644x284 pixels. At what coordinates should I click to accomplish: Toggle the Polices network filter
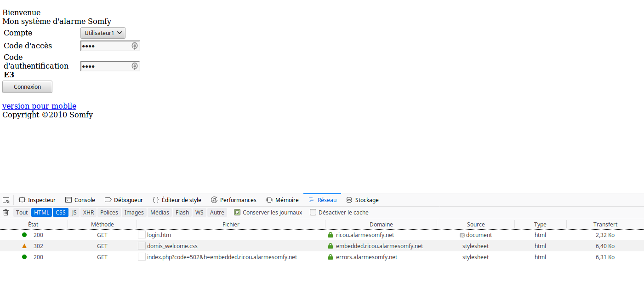click(109, 212)
